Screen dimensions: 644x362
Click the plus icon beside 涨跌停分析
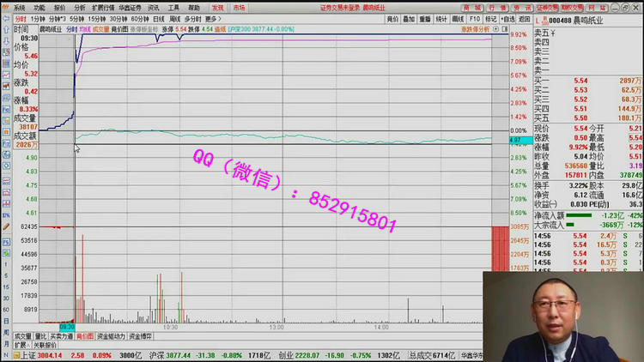click(495, 28)
